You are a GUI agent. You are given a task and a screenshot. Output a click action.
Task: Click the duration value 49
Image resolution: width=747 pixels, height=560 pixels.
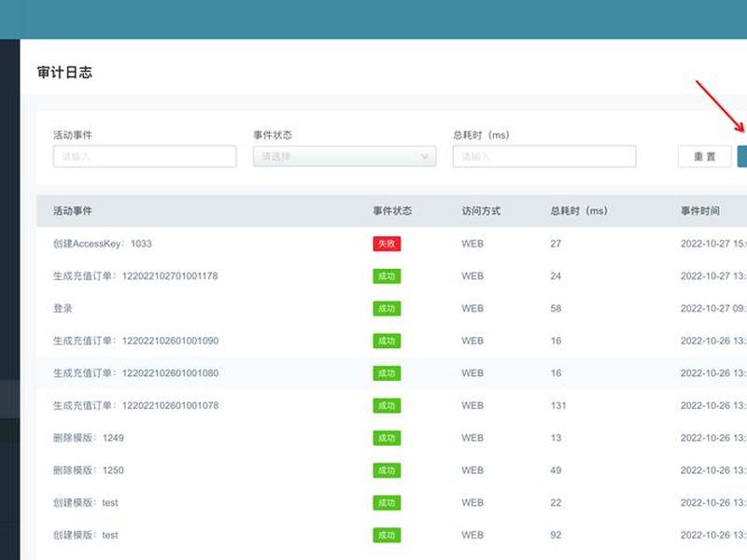coord(556,470)
